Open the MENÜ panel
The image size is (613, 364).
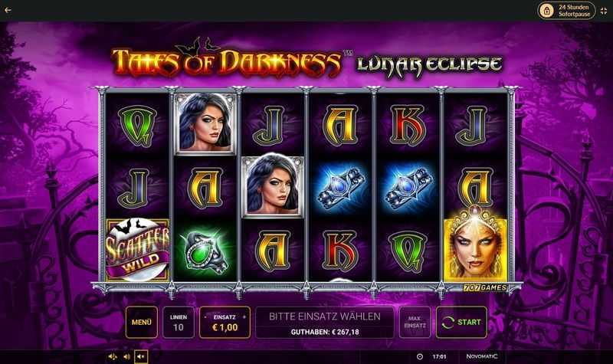pos(142,322)
